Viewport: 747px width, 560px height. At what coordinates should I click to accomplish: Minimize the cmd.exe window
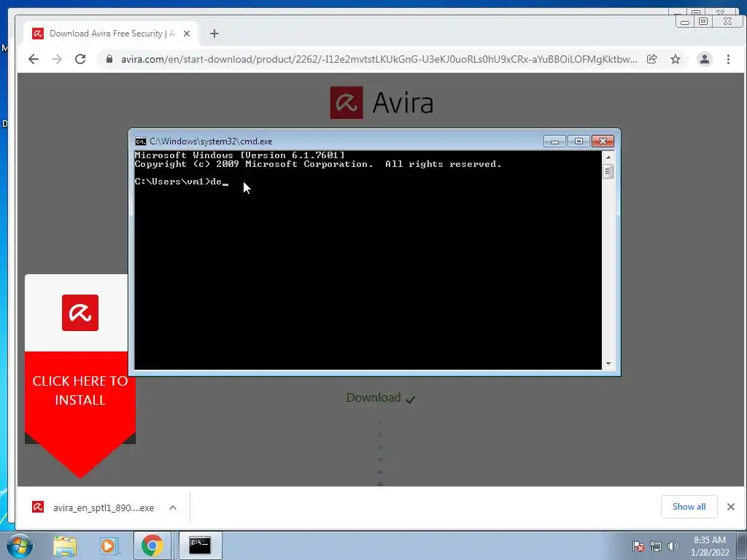pyautogui.click(x=554, y=141)
